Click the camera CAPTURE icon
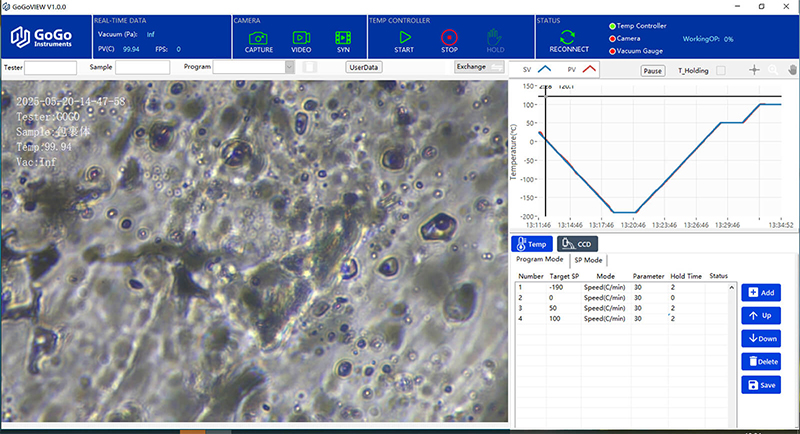The width and height of the screenshot is (800, 434). (x=259, y=37)
